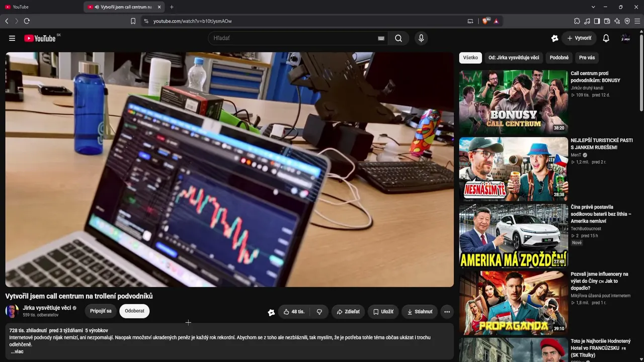Close the 'Vytvořil jsem call centrum' tab
This screenshot has width=644, height=362.
click(x=159, y=7)
